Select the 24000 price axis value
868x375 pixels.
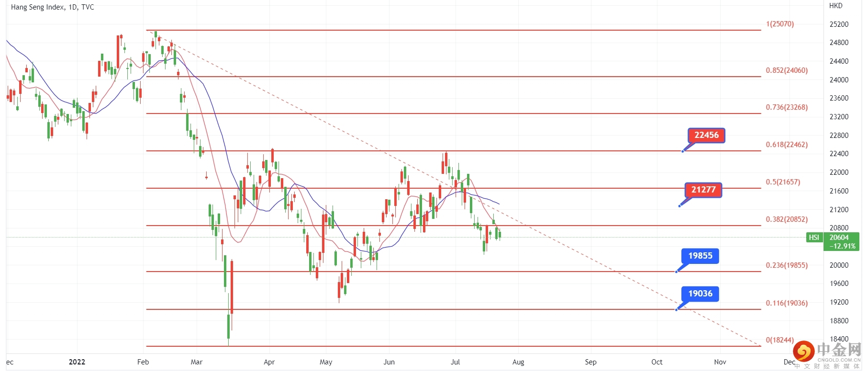839,80
